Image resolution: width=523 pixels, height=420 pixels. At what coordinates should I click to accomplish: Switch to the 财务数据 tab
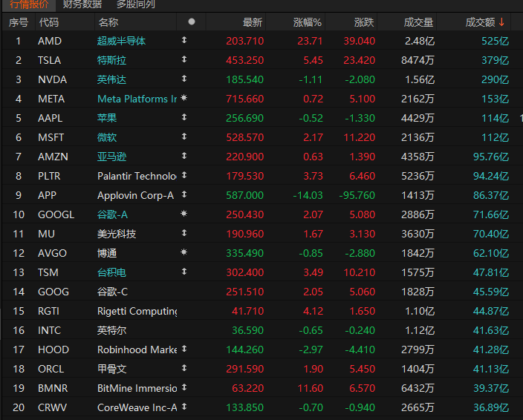point(82,4)
